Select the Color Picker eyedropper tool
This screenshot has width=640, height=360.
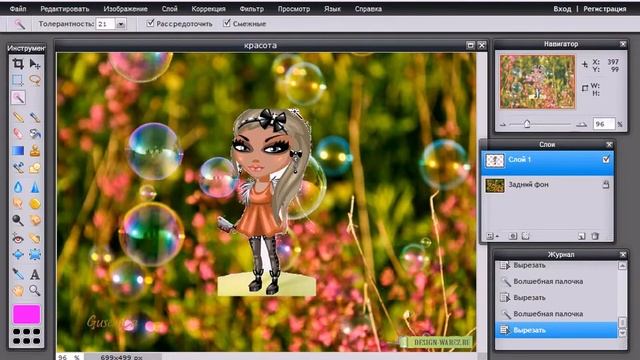point(18,273)
